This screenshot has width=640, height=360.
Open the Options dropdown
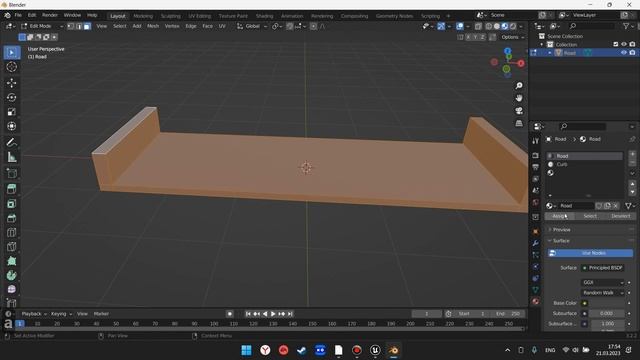pyautogui.click(x=512, y=37)
